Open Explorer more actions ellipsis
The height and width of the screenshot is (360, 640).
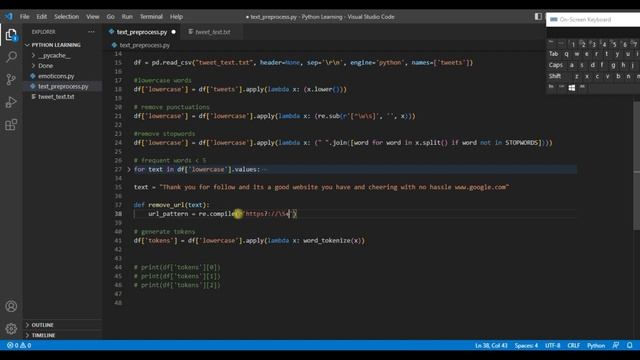(91, 32)
